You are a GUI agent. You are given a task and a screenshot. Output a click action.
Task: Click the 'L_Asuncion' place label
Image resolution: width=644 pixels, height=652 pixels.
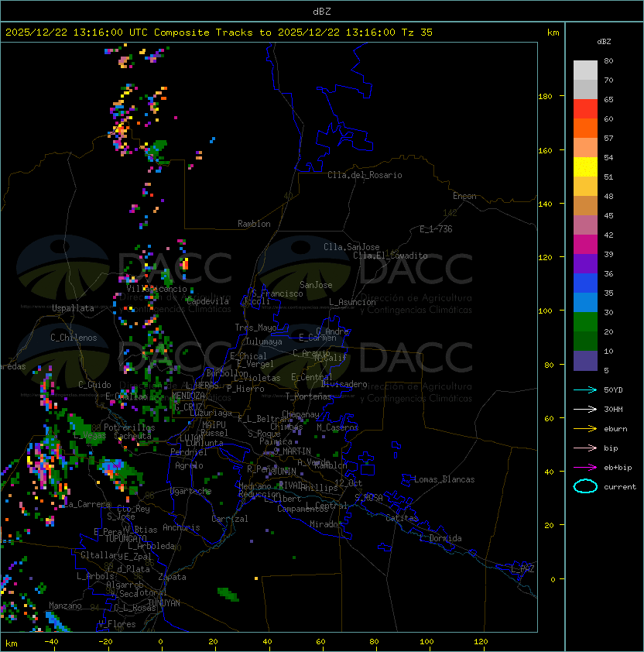pos(352,302)
